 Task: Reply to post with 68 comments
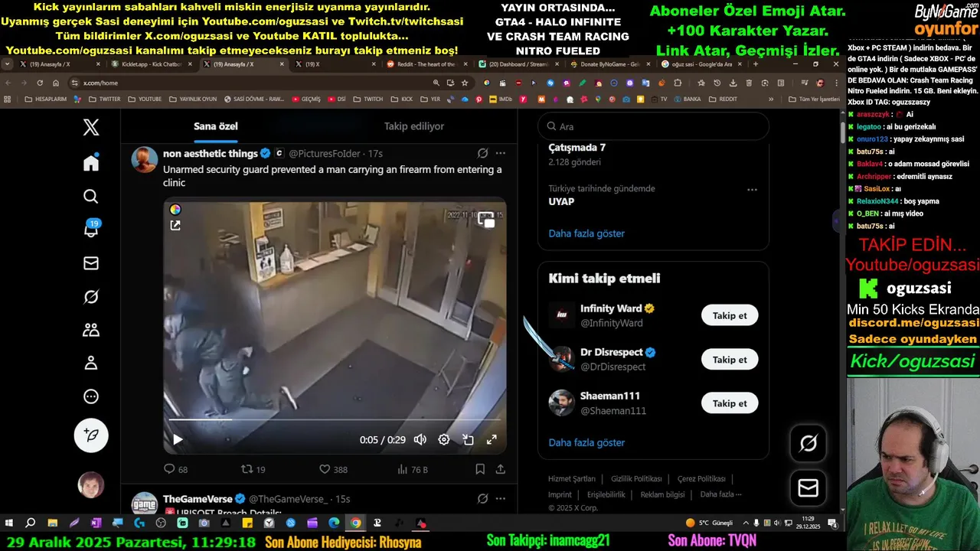pyautogui.click(x=175, y=469)
